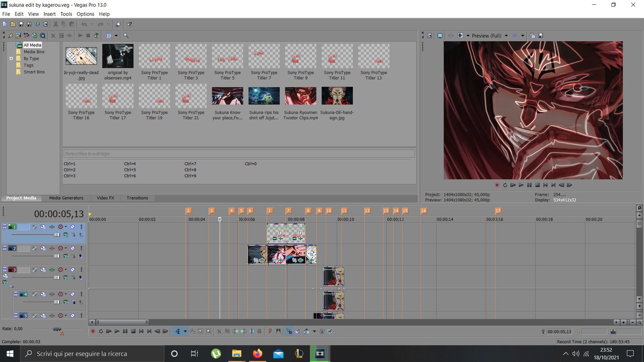The width and height of the screenshot is (644, 362).
Task: Open the Project Properties icon in toolbar
Action: pos(46,24)
